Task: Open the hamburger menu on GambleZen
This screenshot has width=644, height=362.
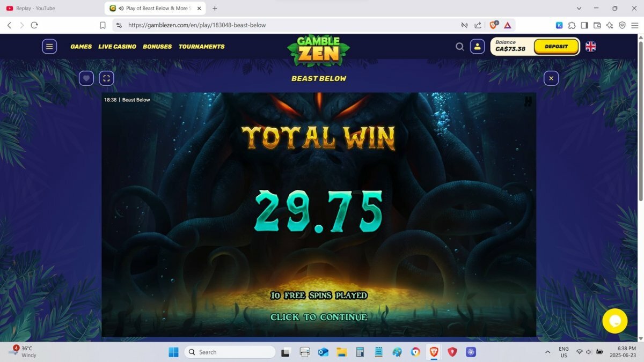Action: click(x=49, y=47)
